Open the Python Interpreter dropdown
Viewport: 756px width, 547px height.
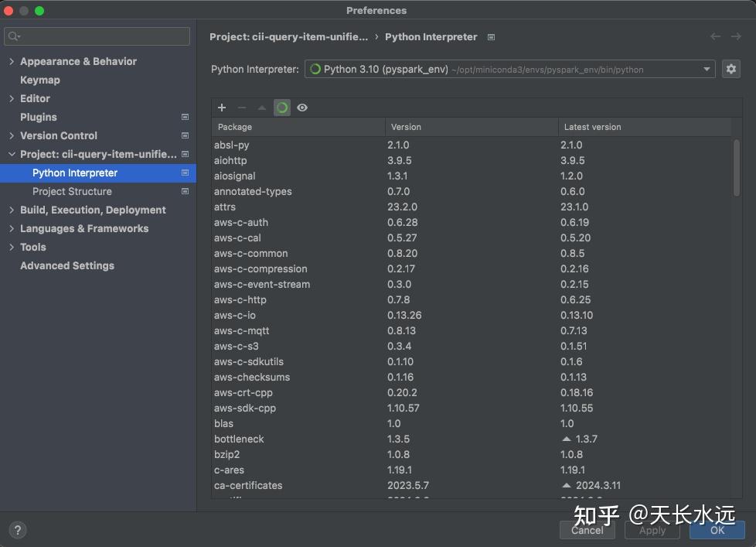[x=706, y=69]
